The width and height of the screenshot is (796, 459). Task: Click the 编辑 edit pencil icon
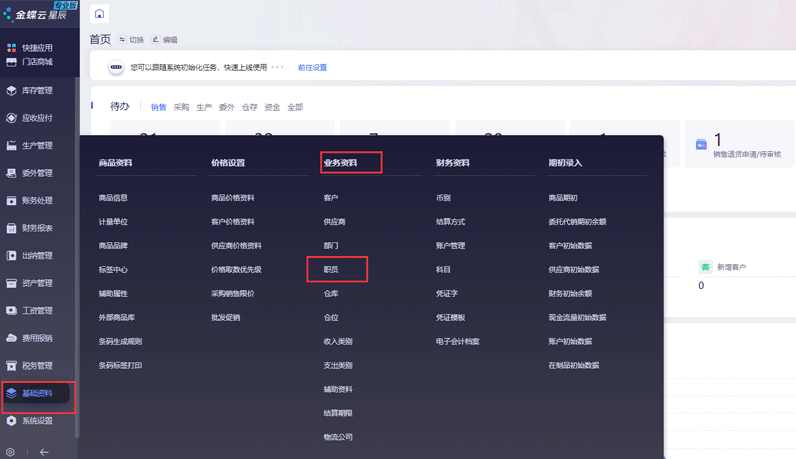click(x=155, y=39)
